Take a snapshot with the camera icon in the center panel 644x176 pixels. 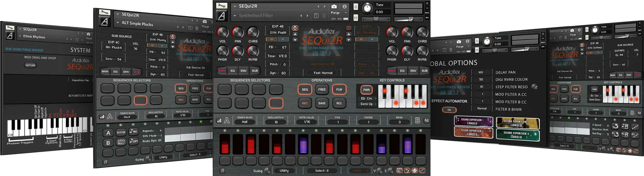pos(334,6)
